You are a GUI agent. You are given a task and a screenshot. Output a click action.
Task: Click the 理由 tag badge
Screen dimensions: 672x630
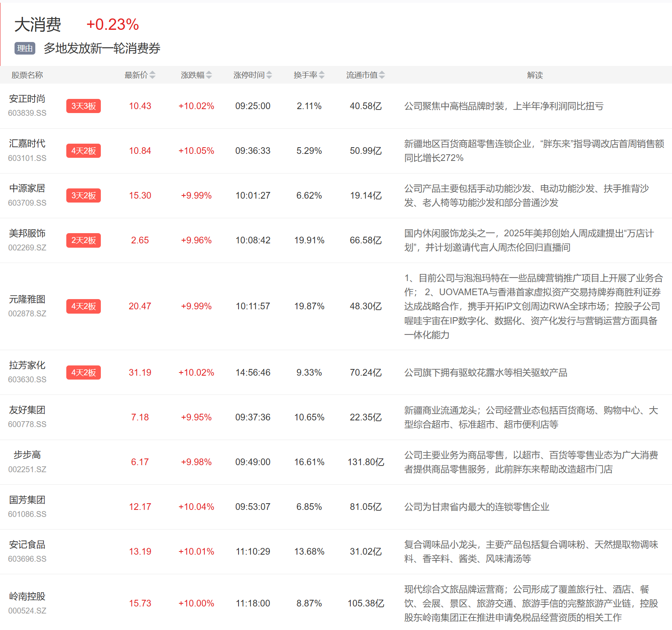[25, 48]
